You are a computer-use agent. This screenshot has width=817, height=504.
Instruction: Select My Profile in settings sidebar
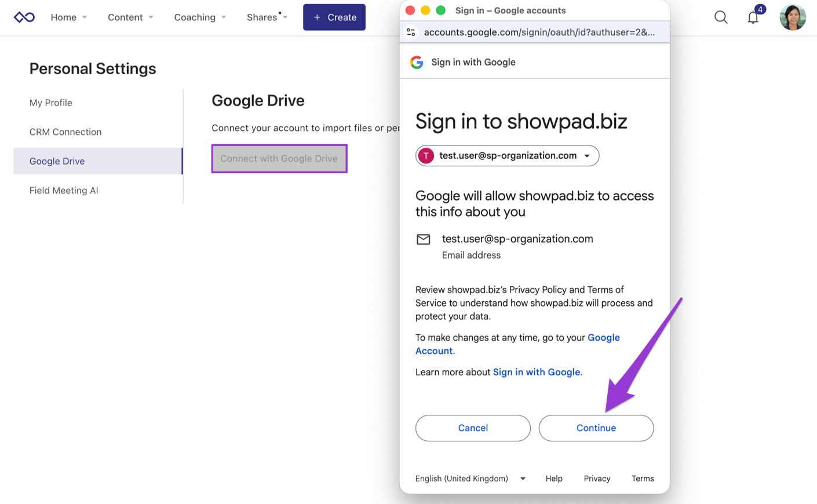[51, 103]
